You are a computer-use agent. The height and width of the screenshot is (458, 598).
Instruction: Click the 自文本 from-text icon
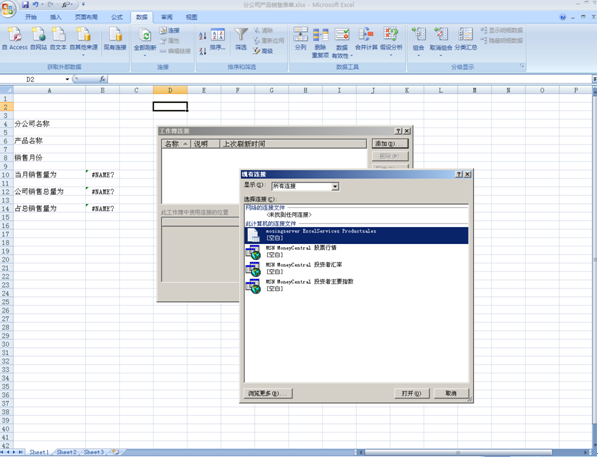(58, 34)
